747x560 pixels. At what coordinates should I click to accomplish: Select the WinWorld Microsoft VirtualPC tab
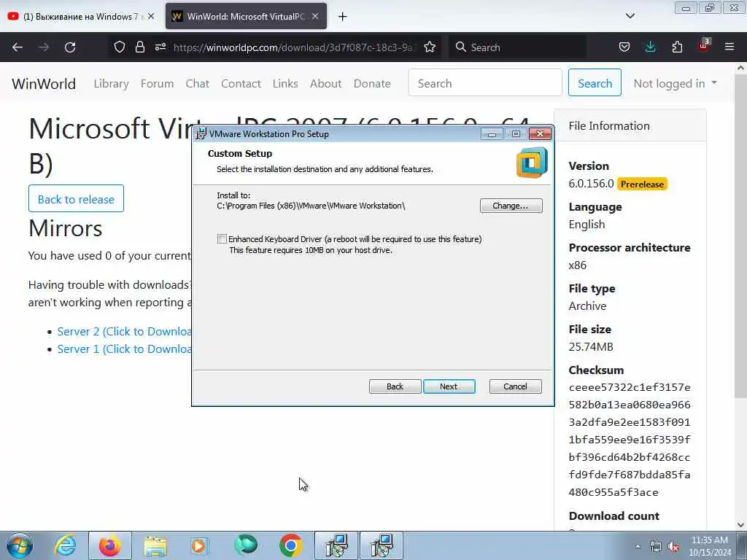[246, 16]
